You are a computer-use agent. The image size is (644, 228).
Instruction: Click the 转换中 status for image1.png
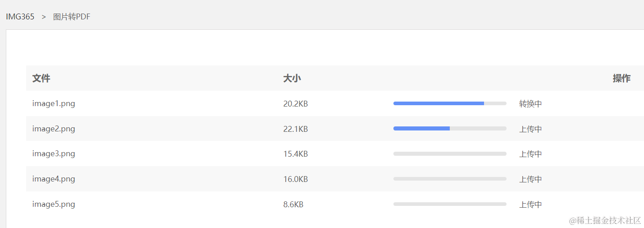click(530, 104)
